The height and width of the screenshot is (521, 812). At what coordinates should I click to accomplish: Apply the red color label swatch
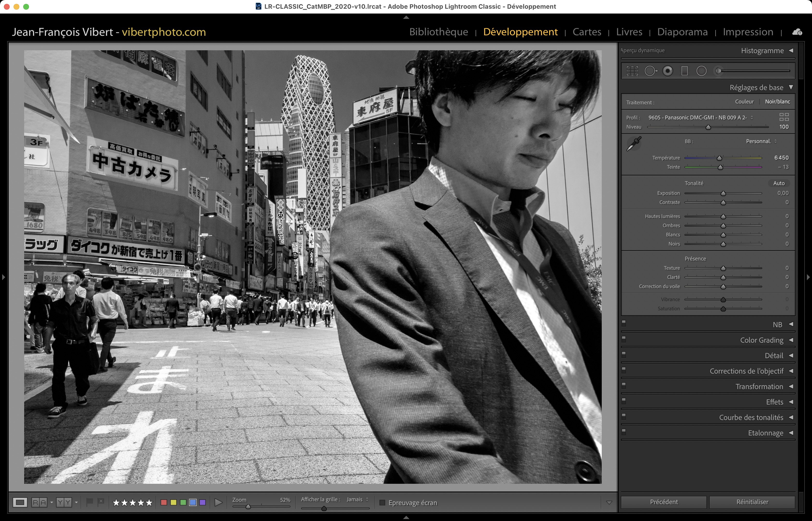164,502
